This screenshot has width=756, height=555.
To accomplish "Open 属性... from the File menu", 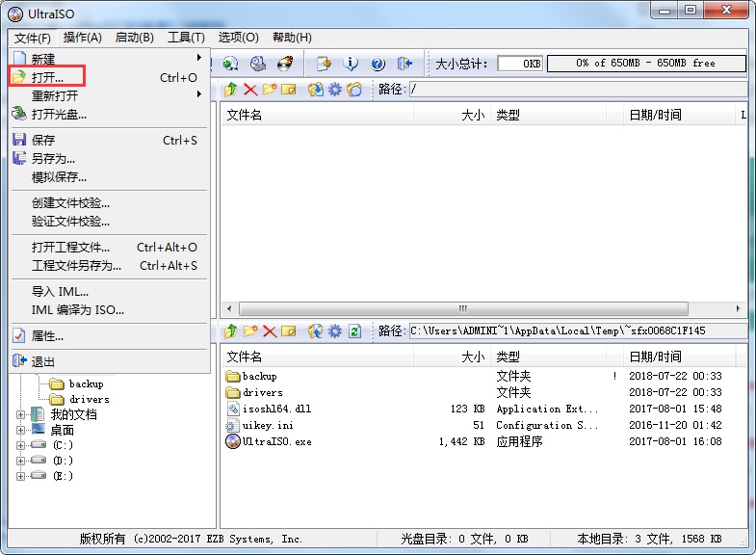I will [x=109, y=336].
